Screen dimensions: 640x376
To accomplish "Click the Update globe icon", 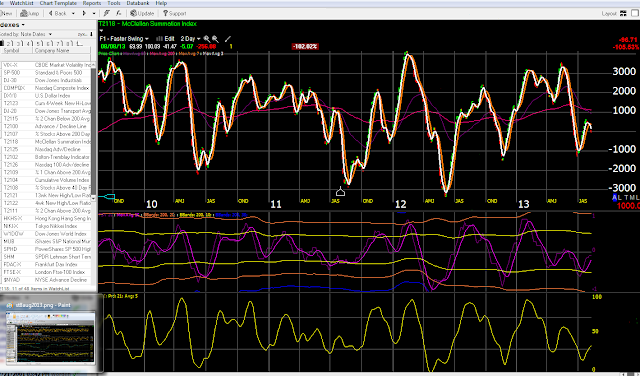I will click(x=133, y=13).
